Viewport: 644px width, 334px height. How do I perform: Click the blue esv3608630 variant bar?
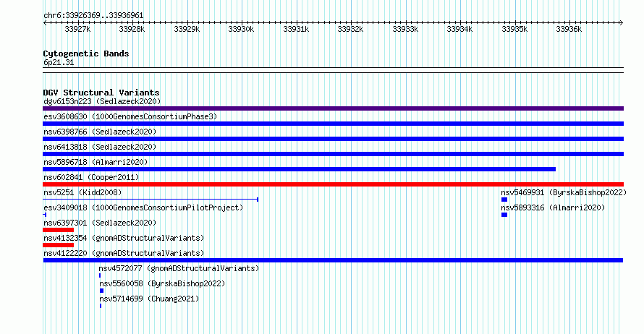coord(333,124)
